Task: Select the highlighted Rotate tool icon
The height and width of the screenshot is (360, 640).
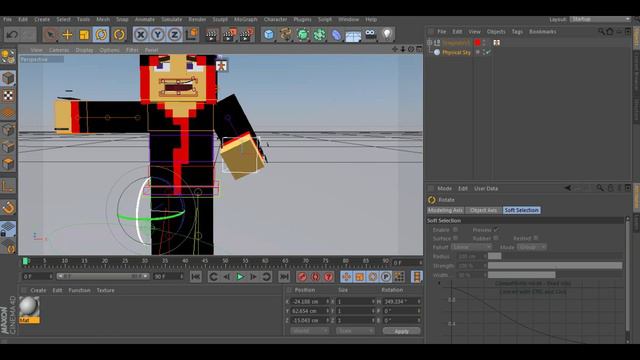Action: tap(101, 35)
